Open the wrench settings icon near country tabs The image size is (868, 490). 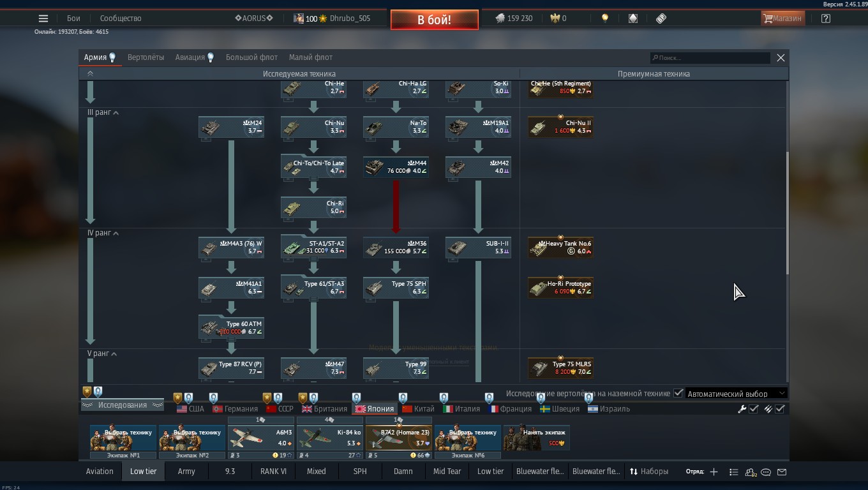click(x=742, y=409)
